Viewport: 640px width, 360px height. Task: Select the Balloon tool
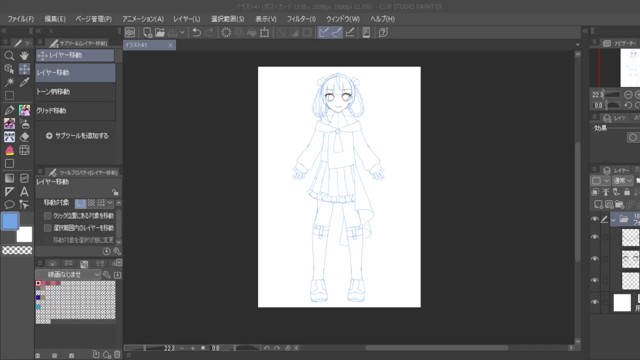coord(9,204)
